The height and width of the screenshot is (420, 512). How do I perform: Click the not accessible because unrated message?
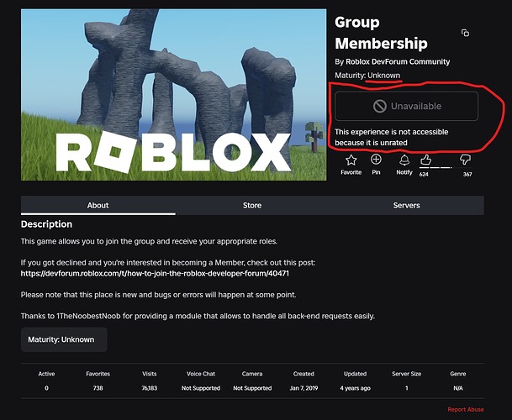(x=392, y=137)
